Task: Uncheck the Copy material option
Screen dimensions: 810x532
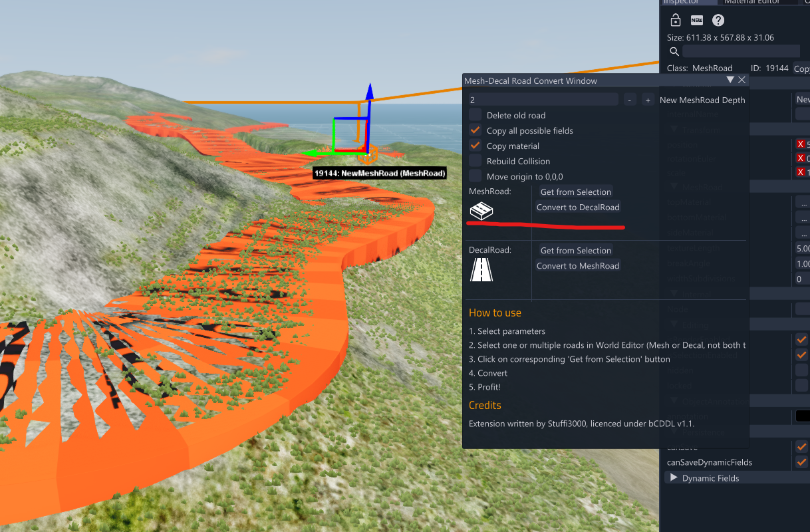Action: (x=475, y=146)
